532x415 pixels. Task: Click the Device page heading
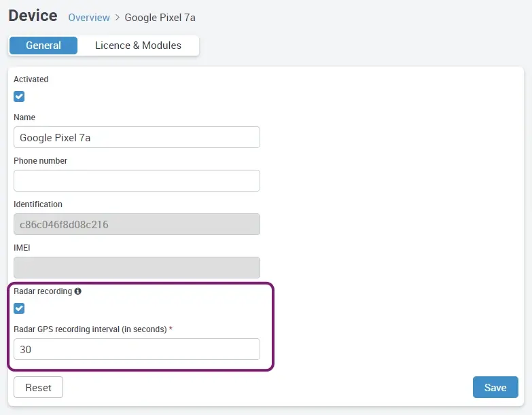pyautogui.click(x=33, y=16)
